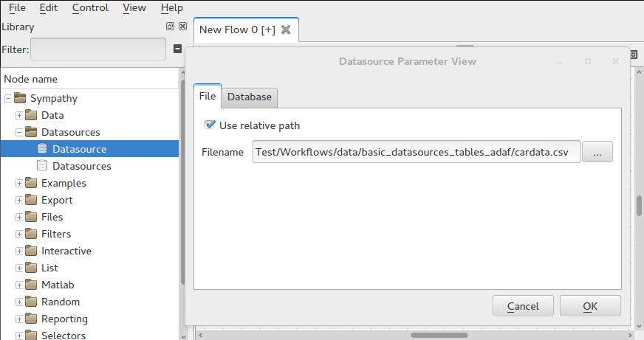Toggle the Use relative path checkbox
Screen dimensions: 644x340
pos(210,125)
